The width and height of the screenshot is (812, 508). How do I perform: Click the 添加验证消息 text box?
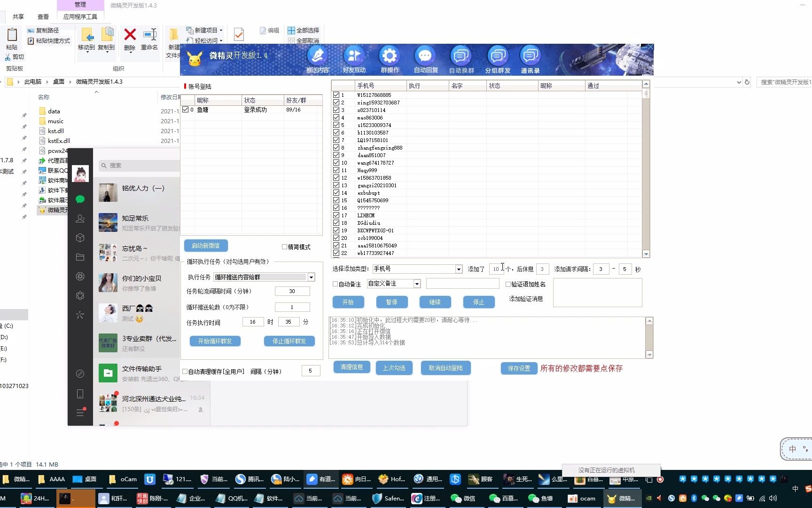point(597,293)
